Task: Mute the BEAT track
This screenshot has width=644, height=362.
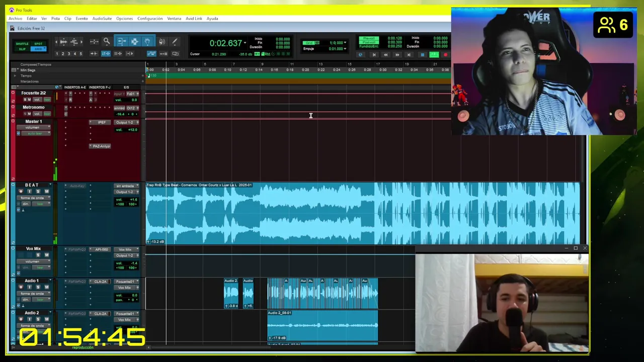Action: 47,191
